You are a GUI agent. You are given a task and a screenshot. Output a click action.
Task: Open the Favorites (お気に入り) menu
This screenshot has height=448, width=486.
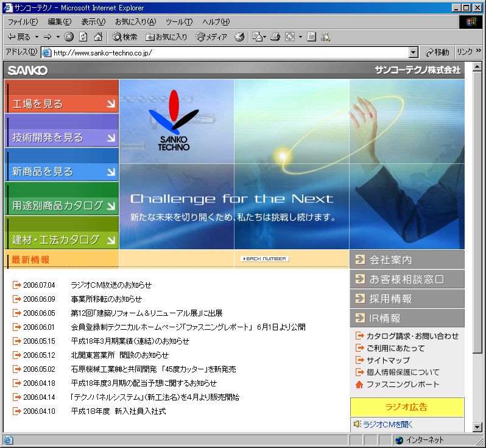(135, 22)
